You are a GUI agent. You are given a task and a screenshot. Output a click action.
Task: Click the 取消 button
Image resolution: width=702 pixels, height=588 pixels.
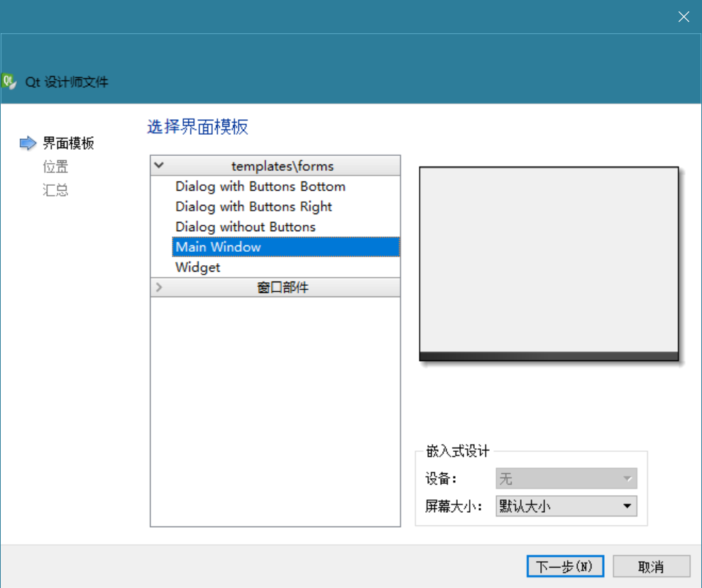point(651,566)
